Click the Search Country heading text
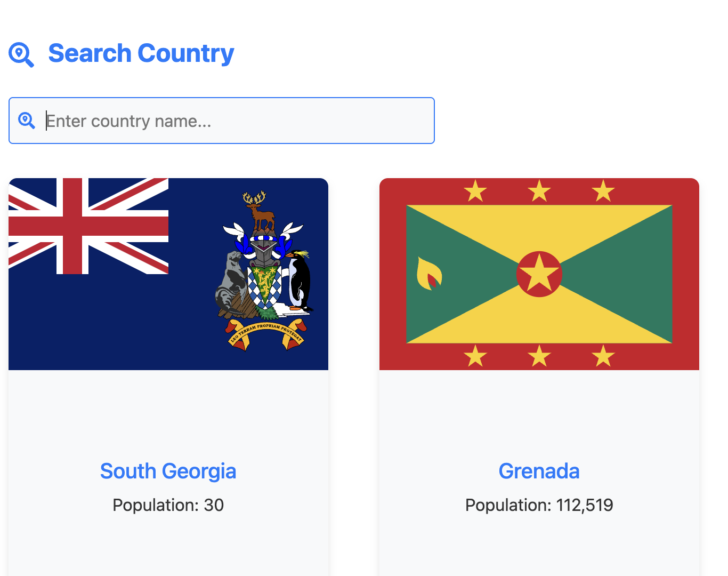 point(141,53)
